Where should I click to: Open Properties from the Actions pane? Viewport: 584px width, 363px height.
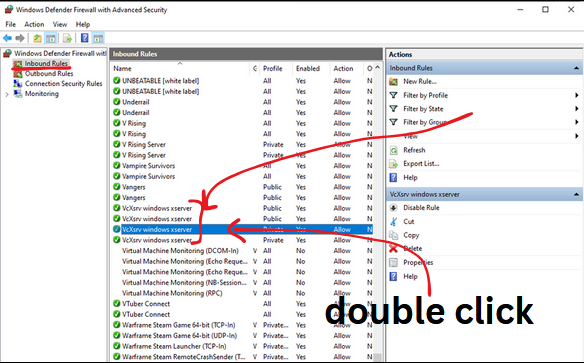coord(418,262)
